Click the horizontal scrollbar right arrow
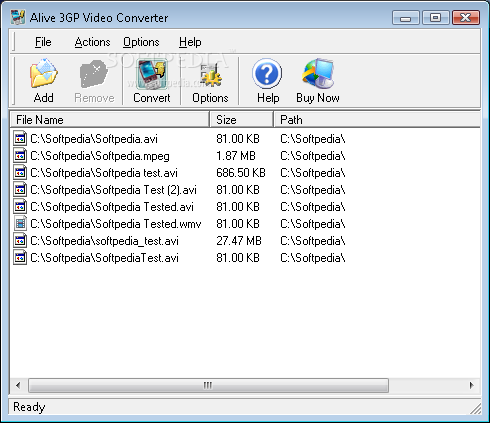This screenshot has height=423, width=490. (x=471, y=385)
